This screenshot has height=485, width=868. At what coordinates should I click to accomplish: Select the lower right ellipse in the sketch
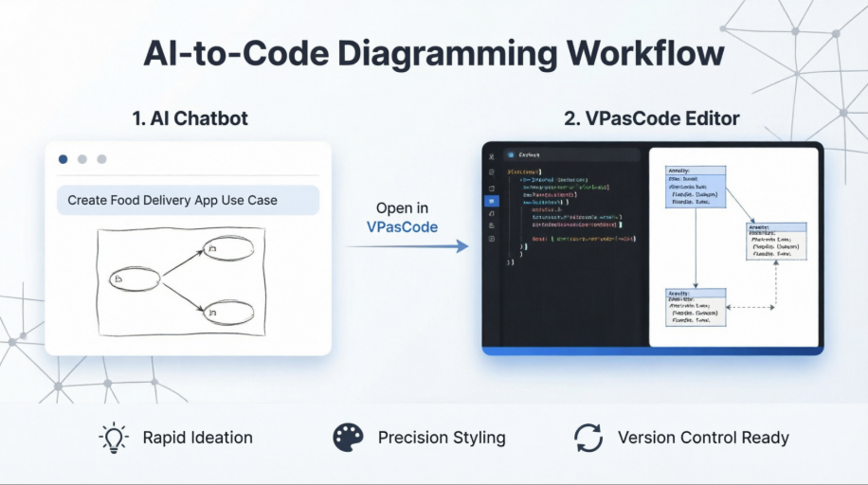[x=228, y=313]
